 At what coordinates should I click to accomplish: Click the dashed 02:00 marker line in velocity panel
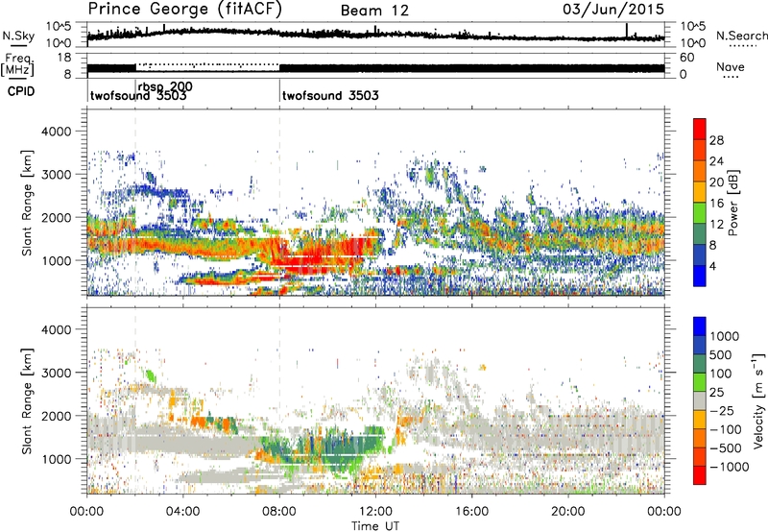coord(135,401)
